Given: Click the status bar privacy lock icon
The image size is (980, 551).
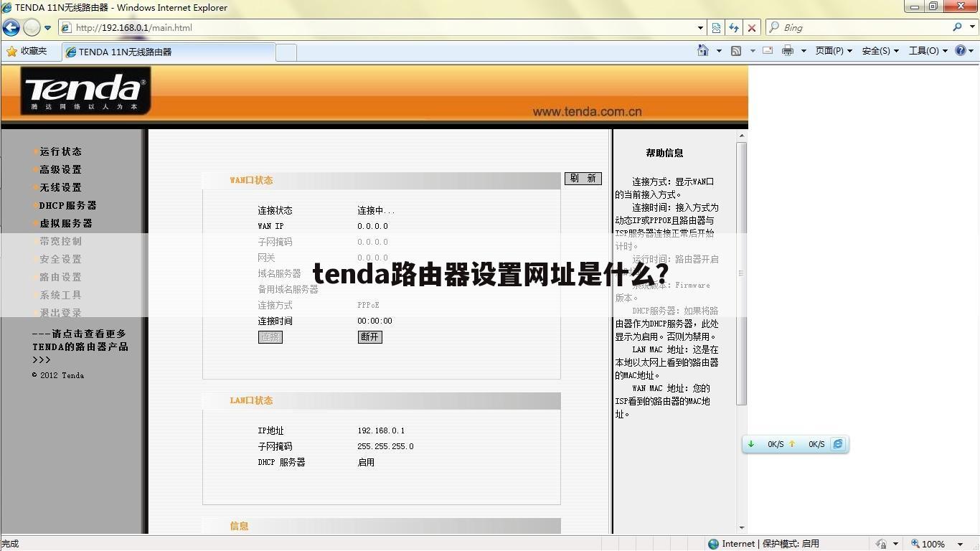Looking at the screenshot, I should 881,544.
